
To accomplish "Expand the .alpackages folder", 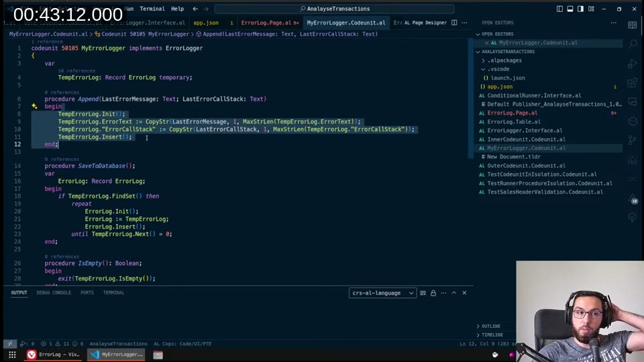I will tap(504, 60).
